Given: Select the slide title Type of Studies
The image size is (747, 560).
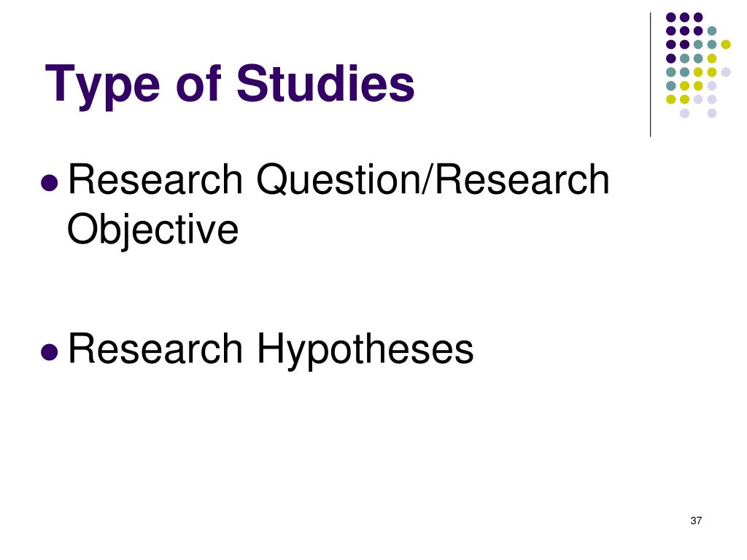Looking at the screenshot, I should 230,85.
